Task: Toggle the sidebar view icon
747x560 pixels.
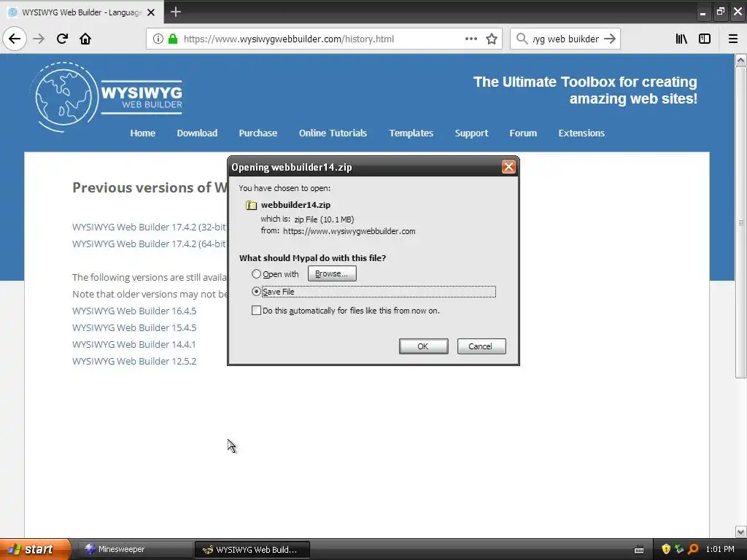Action: 705,39
